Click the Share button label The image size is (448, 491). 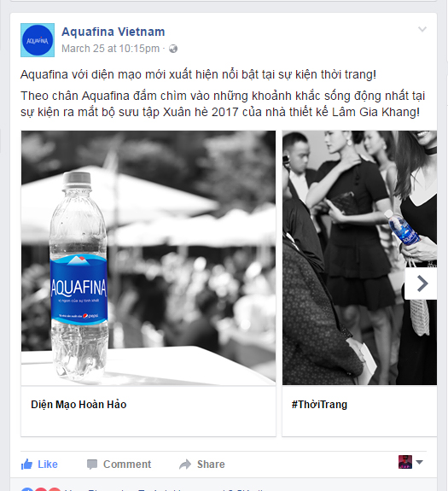click(x=211, y=464)
